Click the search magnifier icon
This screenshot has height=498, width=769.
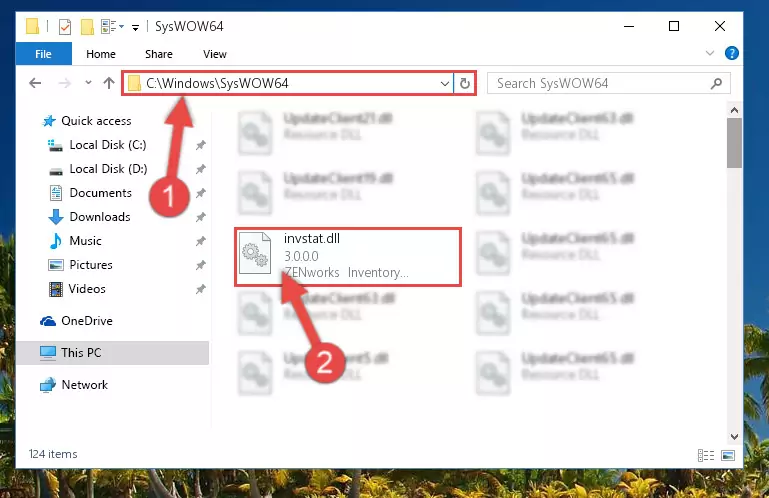pos(716,83)
